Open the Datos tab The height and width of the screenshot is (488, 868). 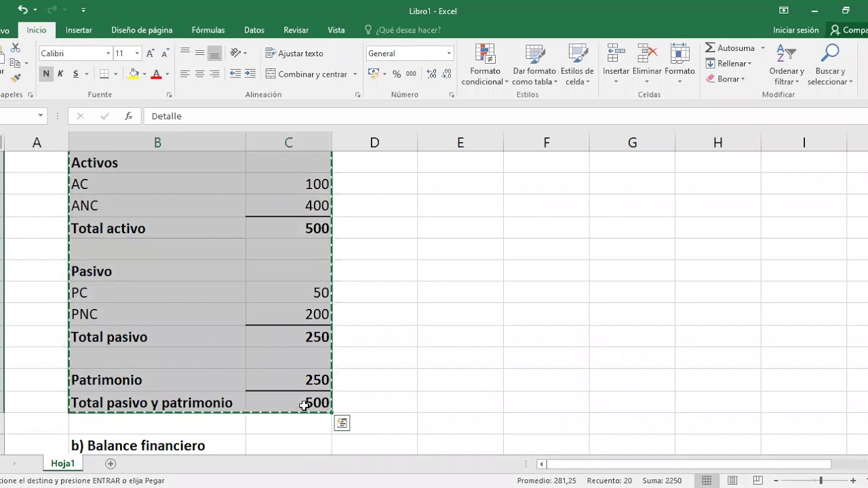point(254,30)
